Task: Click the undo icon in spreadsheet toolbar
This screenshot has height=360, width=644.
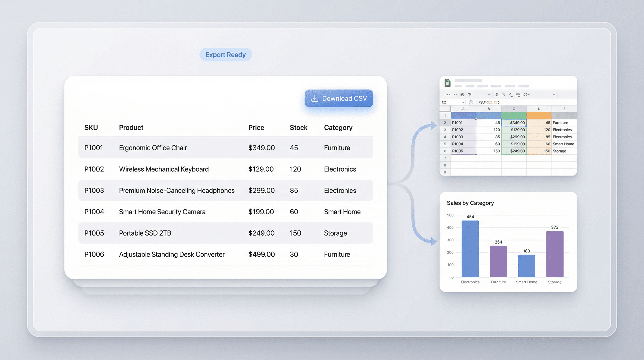Action: click(448, 95)
